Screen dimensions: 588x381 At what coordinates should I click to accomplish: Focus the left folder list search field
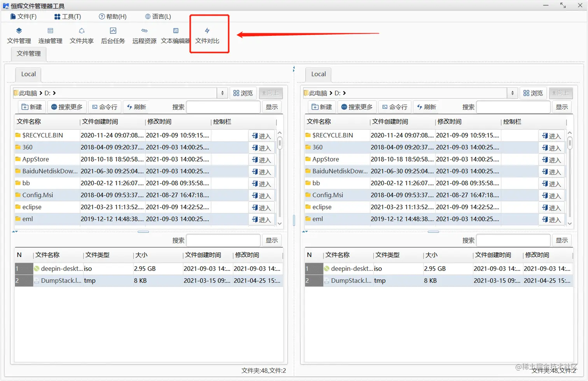click(223, 107)
